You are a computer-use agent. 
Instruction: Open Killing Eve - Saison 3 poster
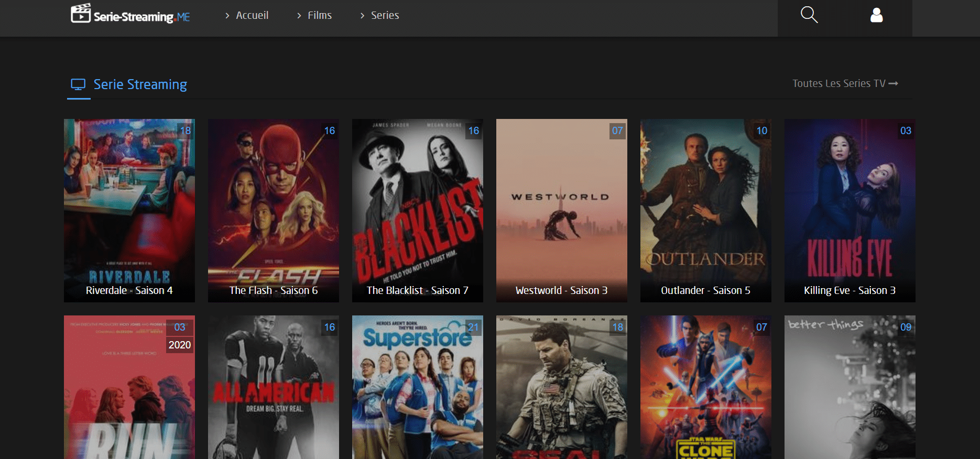tap(850, 211)
